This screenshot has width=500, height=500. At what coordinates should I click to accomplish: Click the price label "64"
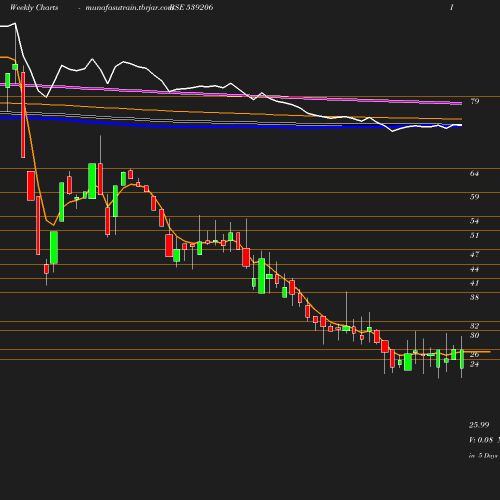(x=474, y=173)
